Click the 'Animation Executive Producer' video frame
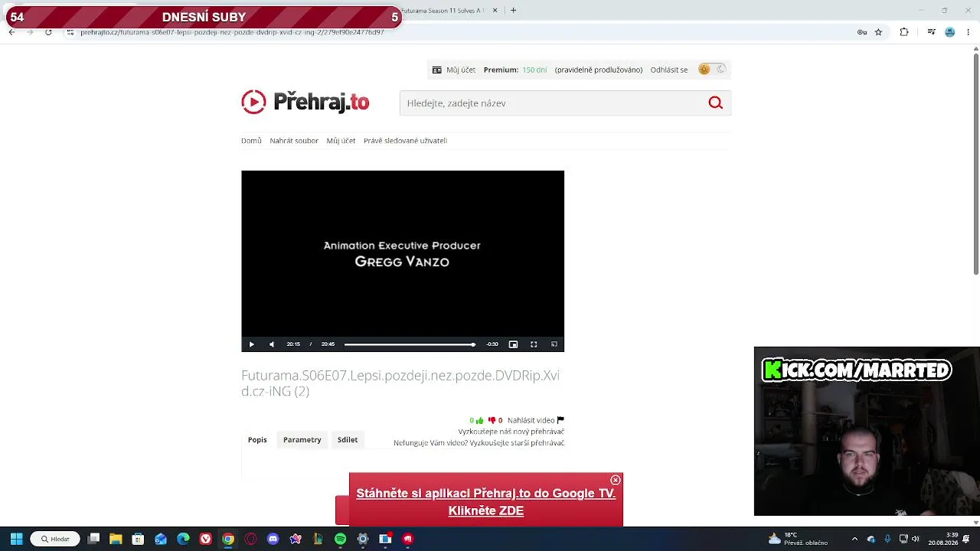The width and height of the screenshot is (980, 551). pyautogui.click(x=403, y=253)
